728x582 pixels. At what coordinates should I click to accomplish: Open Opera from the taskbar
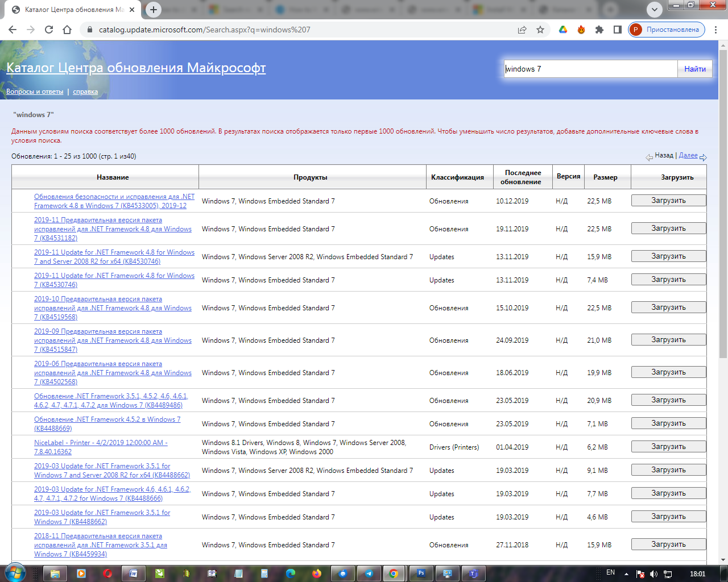[x=107, y=573]
